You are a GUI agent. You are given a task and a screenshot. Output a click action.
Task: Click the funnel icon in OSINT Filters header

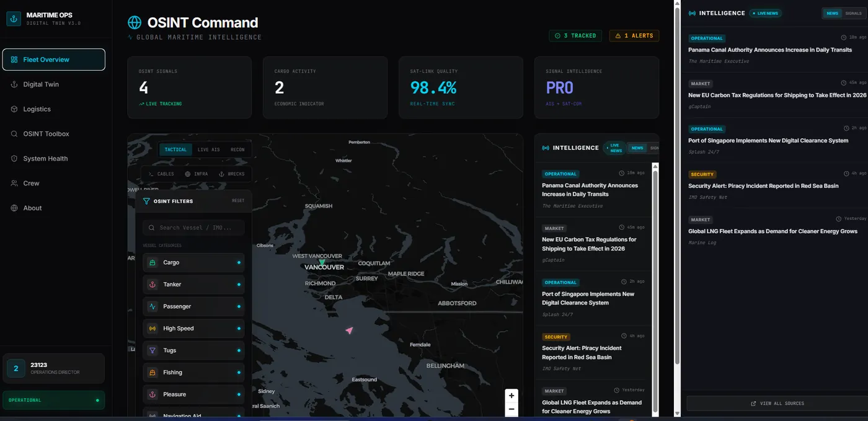146,201
